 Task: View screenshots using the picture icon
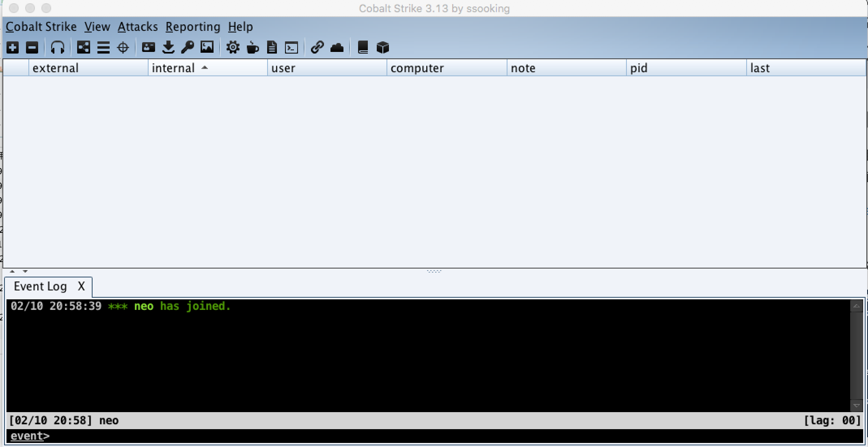(x=207, y=47)
